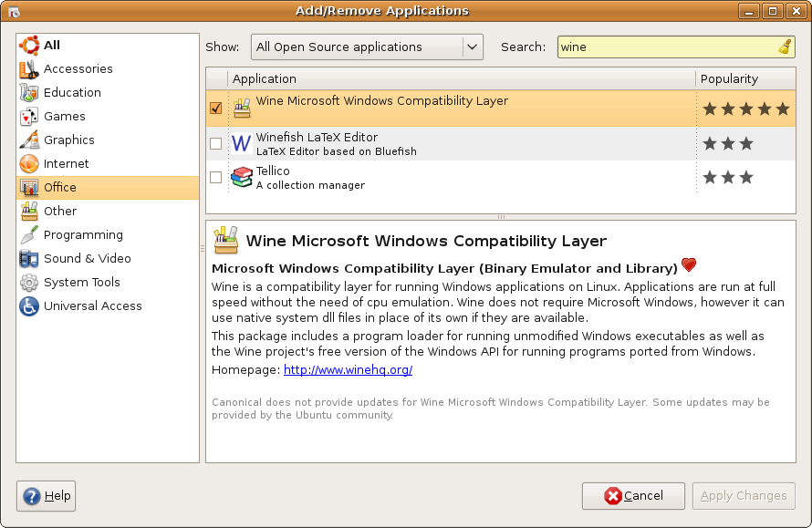Click the Programming trowel icon
Viewport: 812px width, 528px height.
29,235
